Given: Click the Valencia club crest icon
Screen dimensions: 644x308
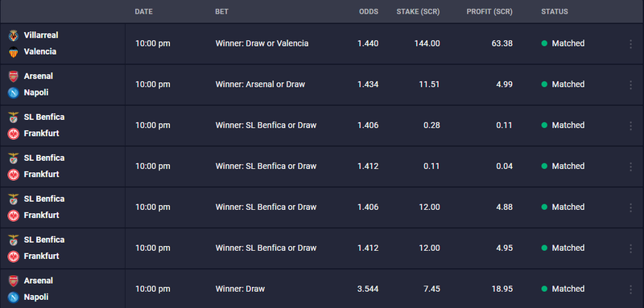Looking at the screenshot, I should pyautogui.click(x=14, y=52).
